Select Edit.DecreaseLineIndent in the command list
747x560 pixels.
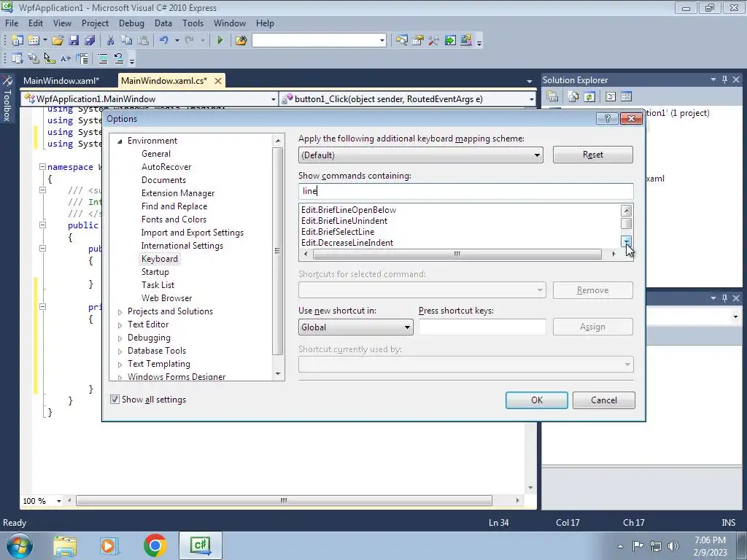[347, 243]
